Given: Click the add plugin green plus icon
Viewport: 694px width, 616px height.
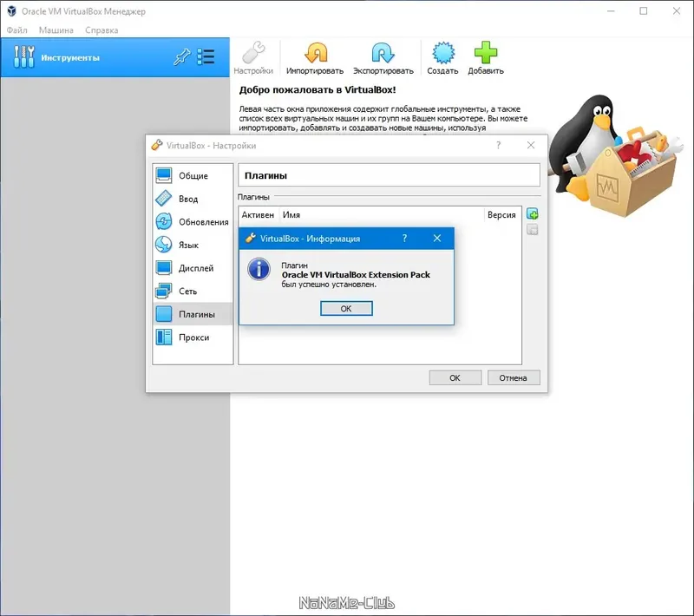Looking at the screenshot, I should [x=532, y=214].
